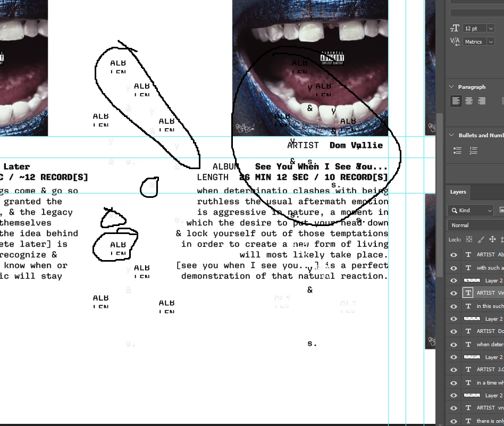Click the search icon in Kind filter
The height and width of the screenshot is (426, 504).
coord(454,210)
